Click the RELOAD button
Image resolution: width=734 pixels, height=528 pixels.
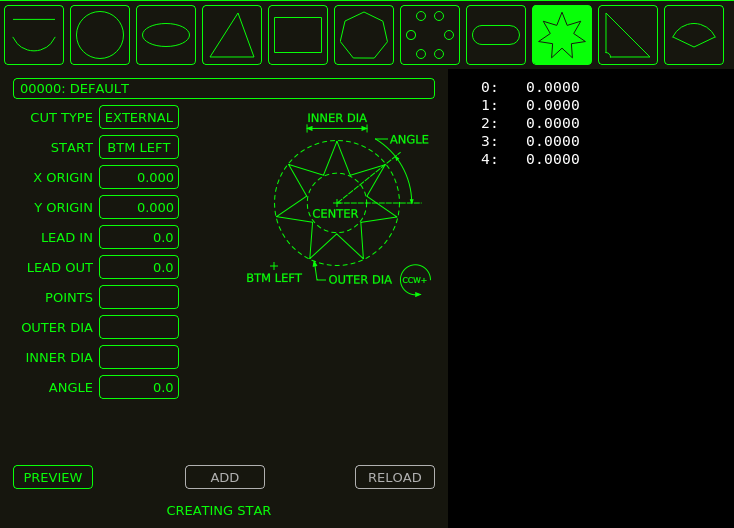(395, 477)
